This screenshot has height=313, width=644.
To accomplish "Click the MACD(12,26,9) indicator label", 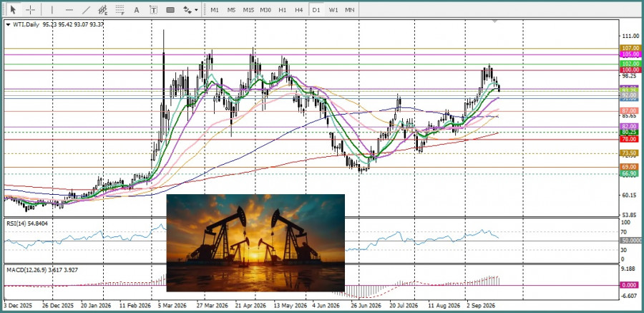I will point(42,270).
